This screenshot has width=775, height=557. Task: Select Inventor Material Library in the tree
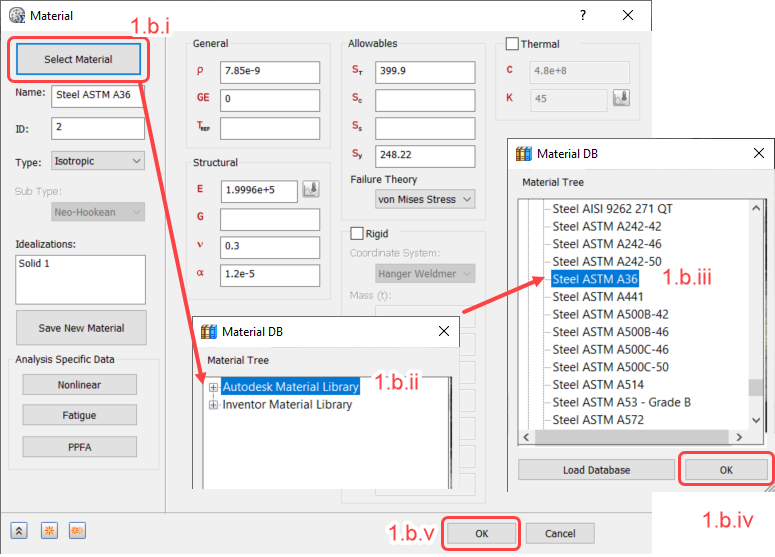coord(287,404)
